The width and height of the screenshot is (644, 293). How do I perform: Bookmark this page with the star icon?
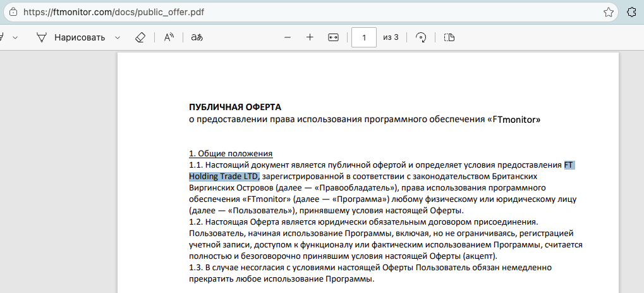(608, 12)
